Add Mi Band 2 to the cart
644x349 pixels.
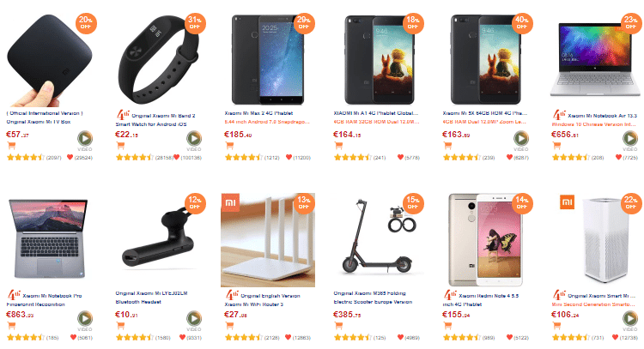(x=120, y=145)
